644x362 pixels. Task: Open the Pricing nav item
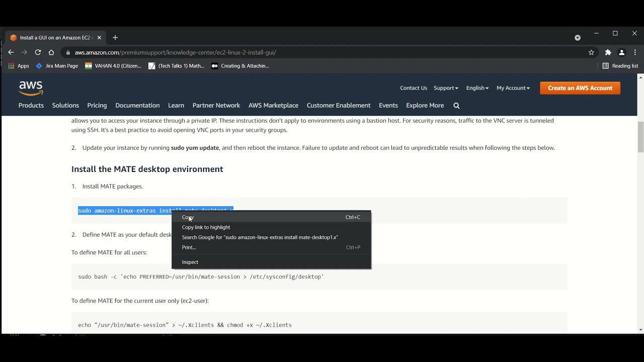[97, 106]
